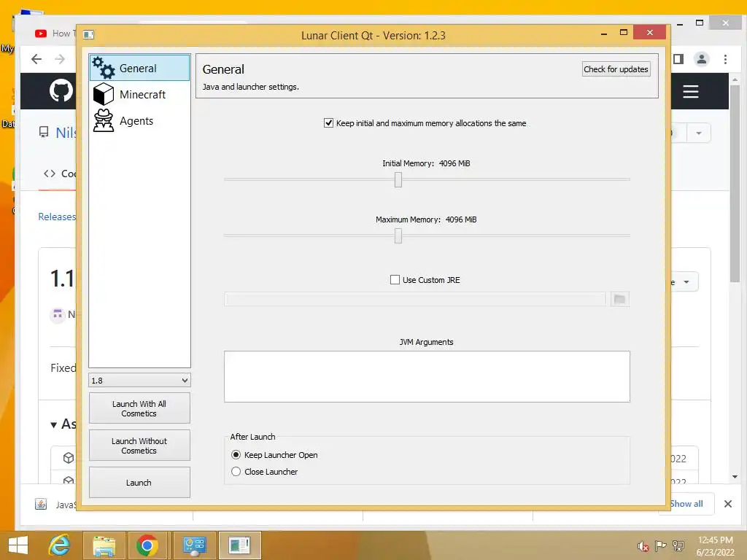Open File Explorer from the taskbar
This screenshot has width=747, height=560.
coord(104,545)
